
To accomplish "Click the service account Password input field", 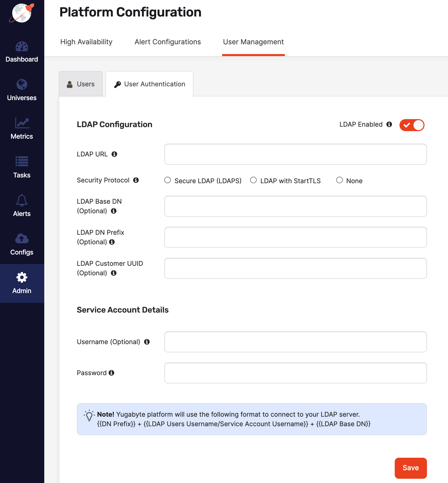I will coord(295,373).
